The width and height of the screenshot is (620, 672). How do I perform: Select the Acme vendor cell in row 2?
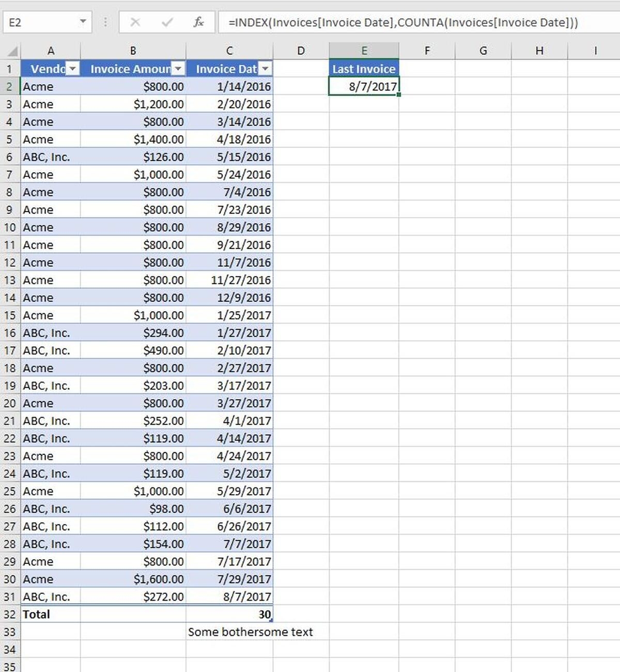51,86
